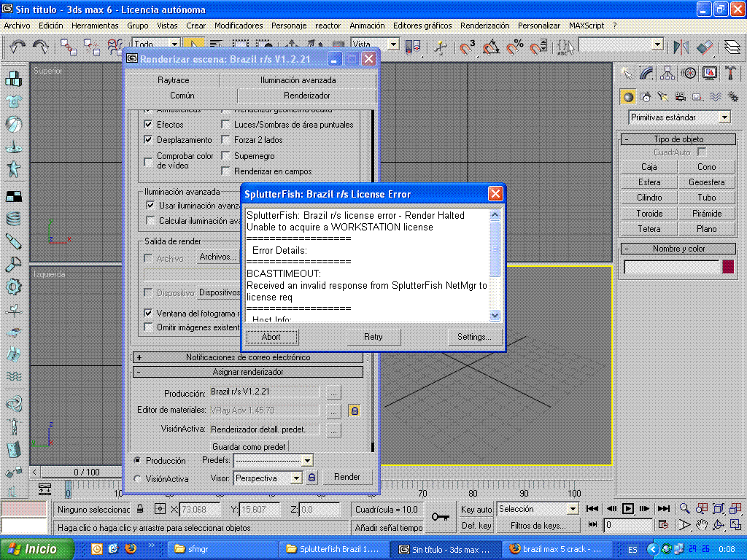
Task: Select the Space warps category icon
Action: pos(716,97)
